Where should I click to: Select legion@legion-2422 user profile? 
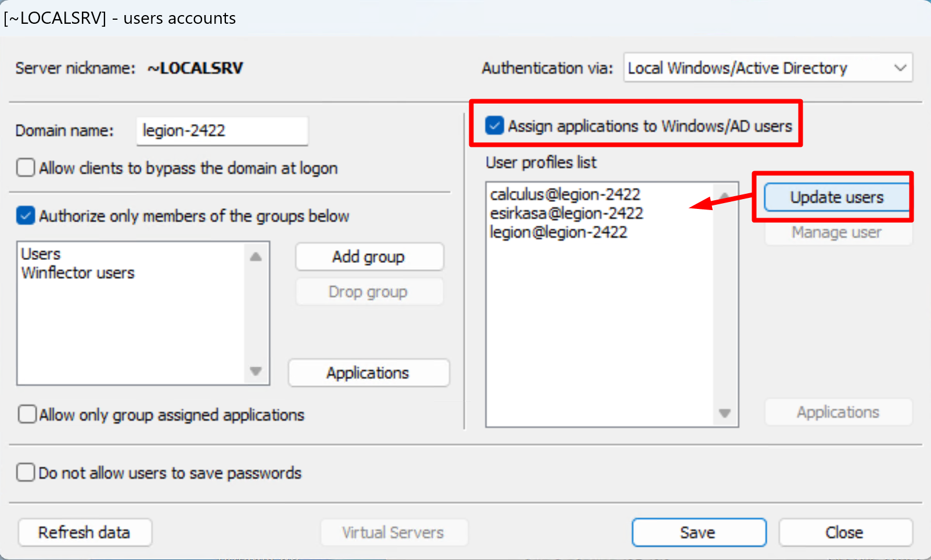(x=558, y=233)
